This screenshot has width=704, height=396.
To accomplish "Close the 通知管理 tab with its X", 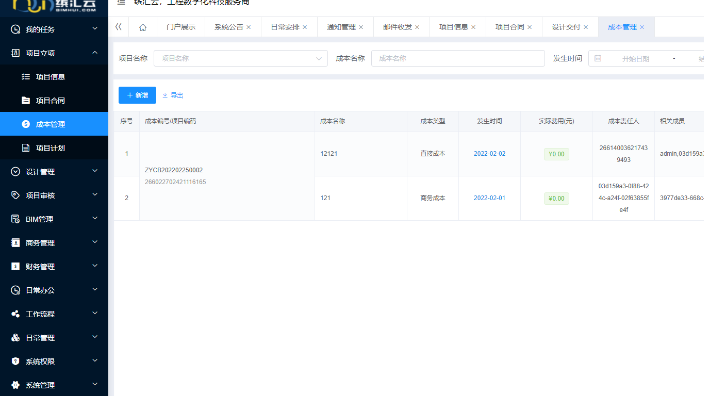I will coord(361,27).
